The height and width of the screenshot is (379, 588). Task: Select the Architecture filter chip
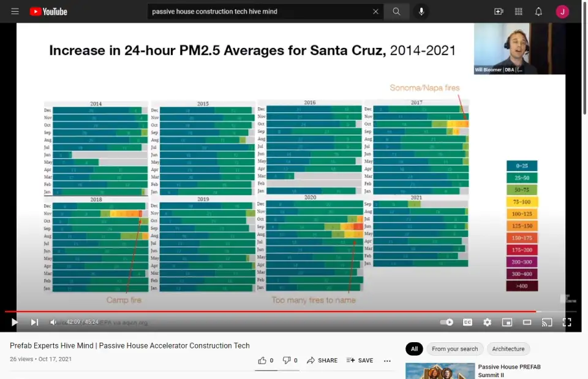[x=508, y=349]
